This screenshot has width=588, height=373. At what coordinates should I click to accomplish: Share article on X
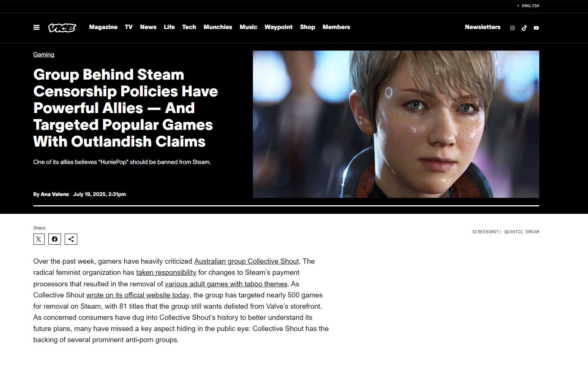[x=39, y=239]
